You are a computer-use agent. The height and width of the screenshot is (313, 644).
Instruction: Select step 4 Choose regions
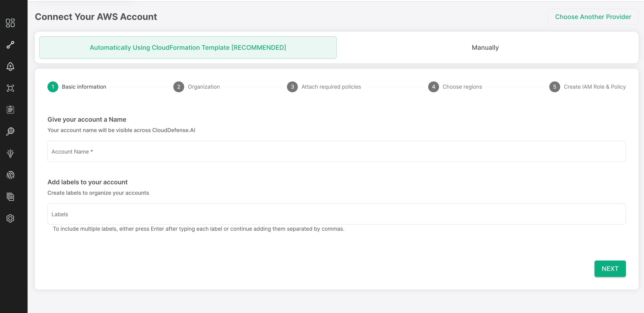455,87
